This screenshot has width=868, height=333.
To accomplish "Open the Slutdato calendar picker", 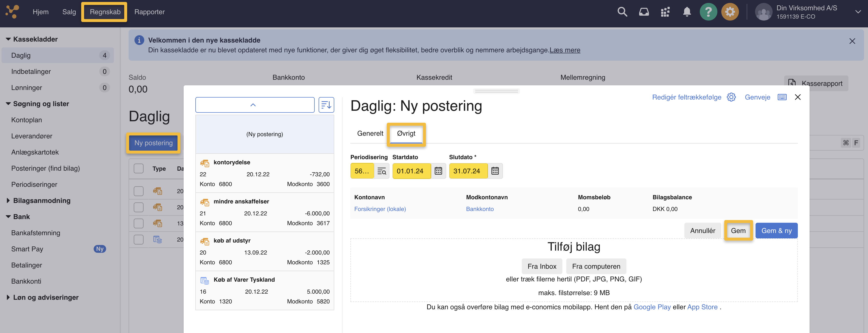I will tap(495, 171).
